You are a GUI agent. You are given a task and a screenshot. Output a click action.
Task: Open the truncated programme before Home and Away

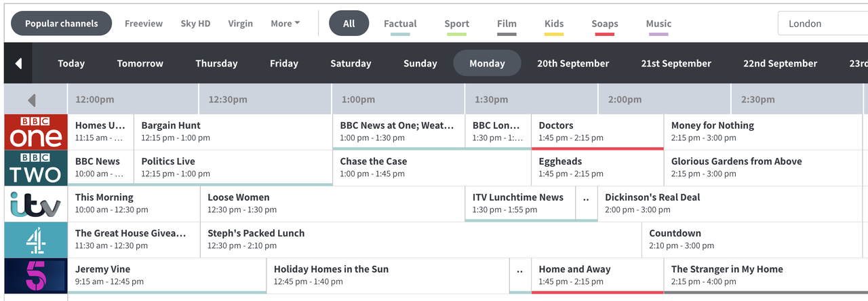(x=519, y=275)
